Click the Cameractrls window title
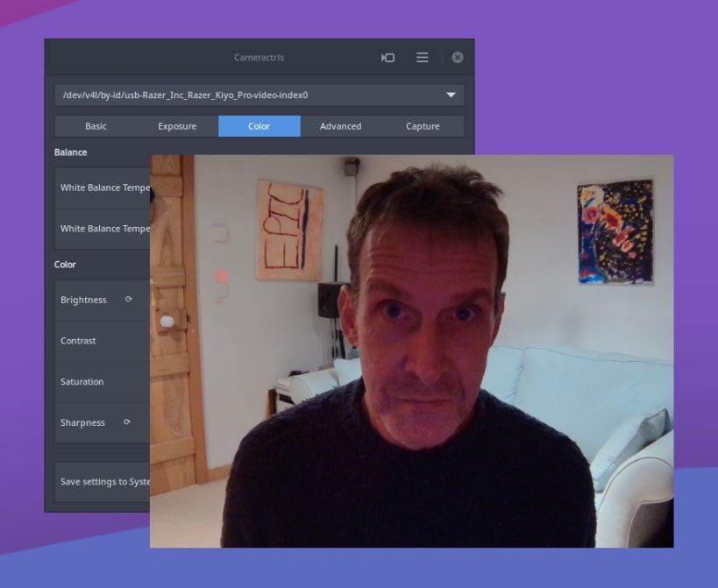Image resolution: width=718 pixels, height=588 pixels. pyautogui.click(x=259, y=58)
